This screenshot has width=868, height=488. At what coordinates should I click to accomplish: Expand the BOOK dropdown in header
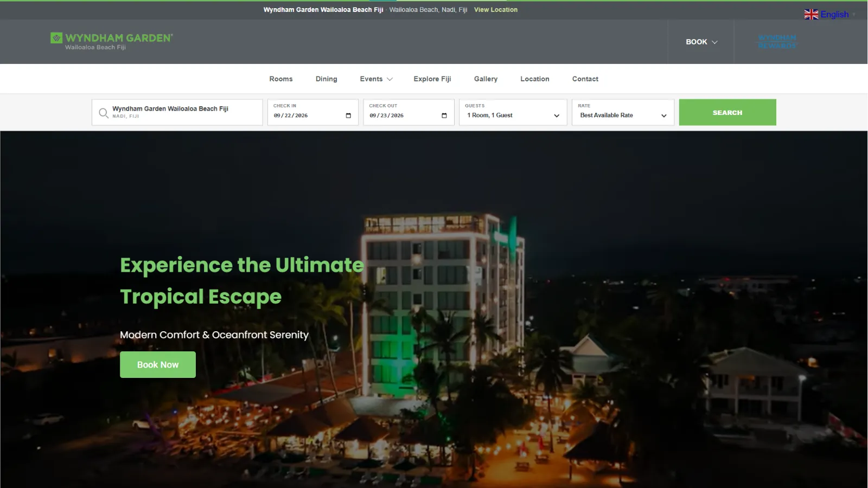[x=701, y=42]
